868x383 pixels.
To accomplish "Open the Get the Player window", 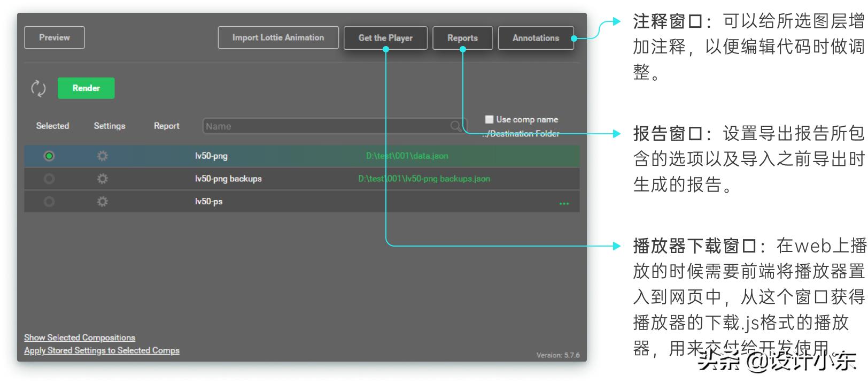I will click(x=385, y=38).
